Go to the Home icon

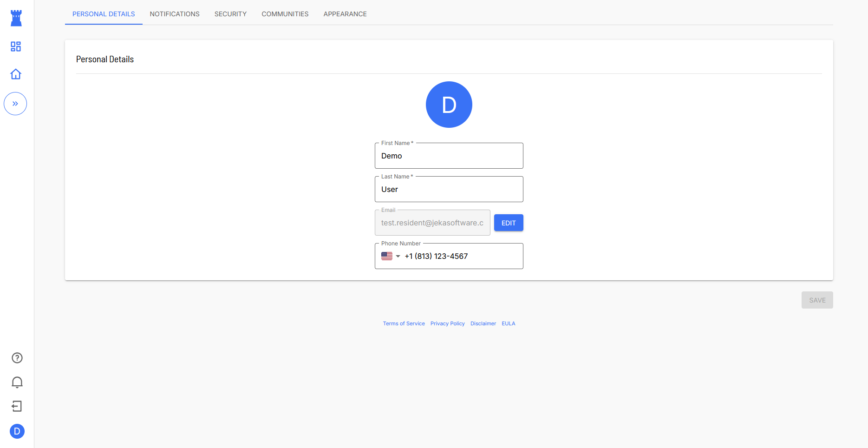16,74
